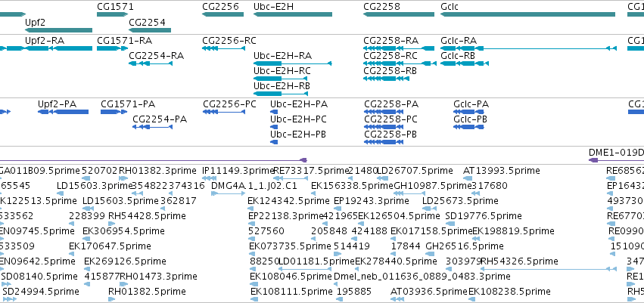The image size is (644, 303).
Task: Select EST RE73317.5prime
Action: (x=311, y=171)
